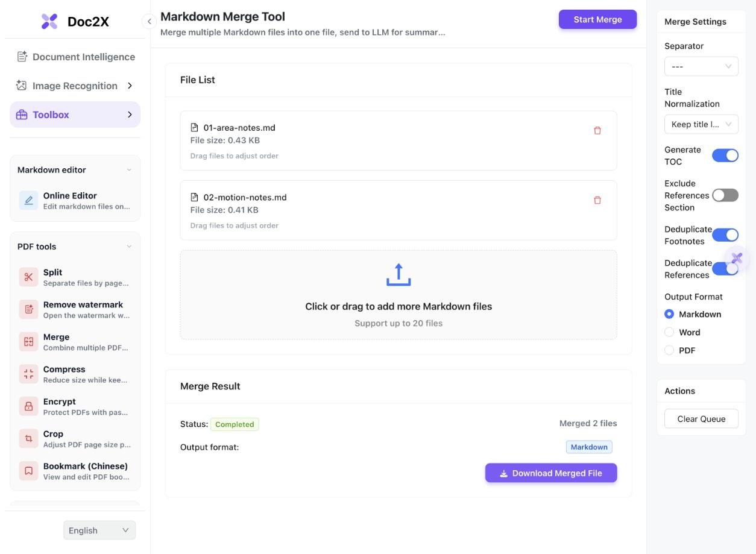The image size is (756, 554).
Task: Click the Image Recognition icon
Action: point(22,86)
